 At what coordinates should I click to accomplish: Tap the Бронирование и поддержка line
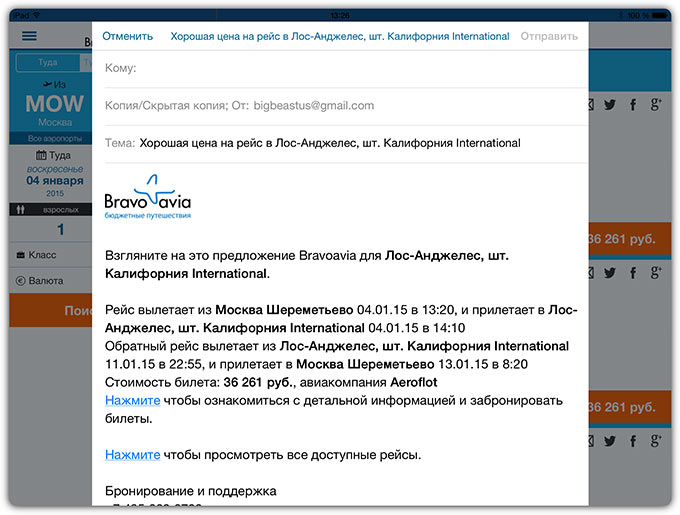click(190, 491)
